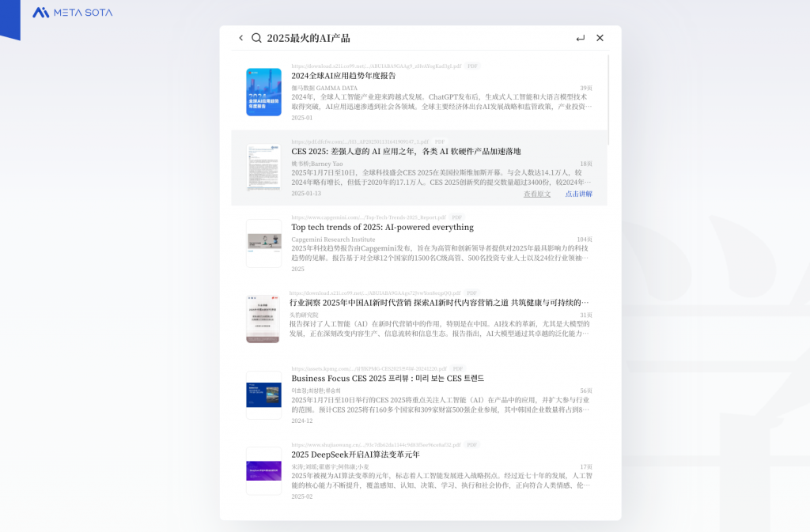The image size is (810, 532).
Task: Click summary starting 2025年被视为AI算法变革的元年
Action: tap(441, 481)
